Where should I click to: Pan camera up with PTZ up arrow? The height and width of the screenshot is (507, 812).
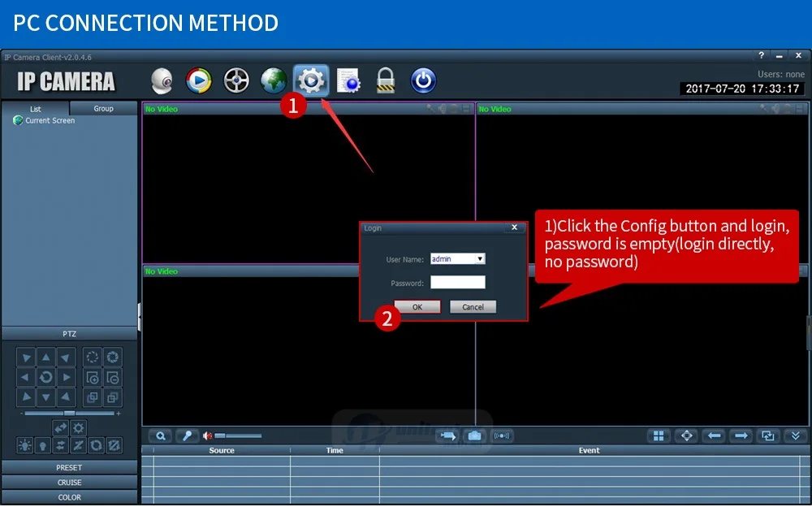click(46, 357)
